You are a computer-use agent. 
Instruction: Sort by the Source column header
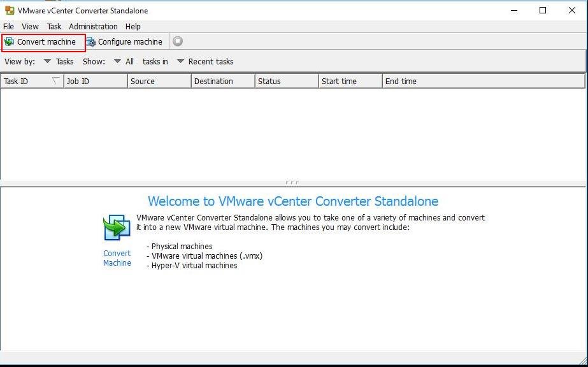[x=159, y=82]
